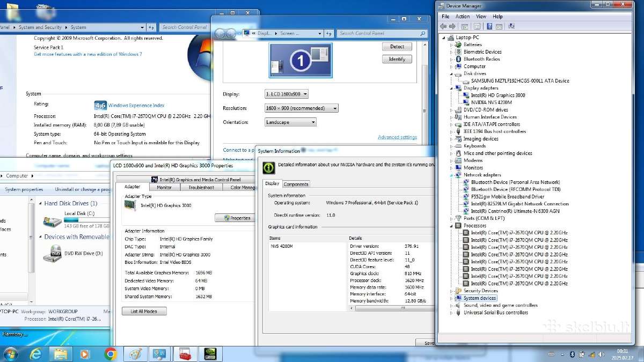This screenshot has height=362, width=644.
Task: Click the Back arrow in Device Manager toolbar
Action: [x=443, y=26]
